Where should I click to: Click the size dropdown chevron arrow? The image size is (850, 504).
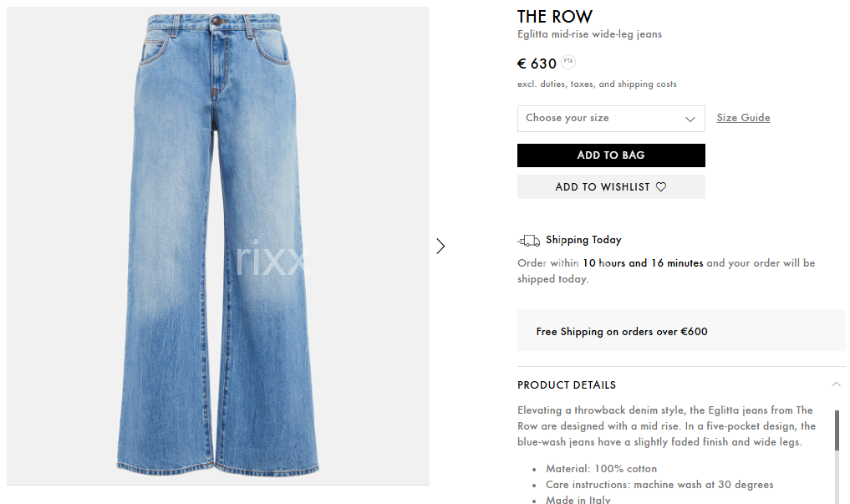[690, 120]
